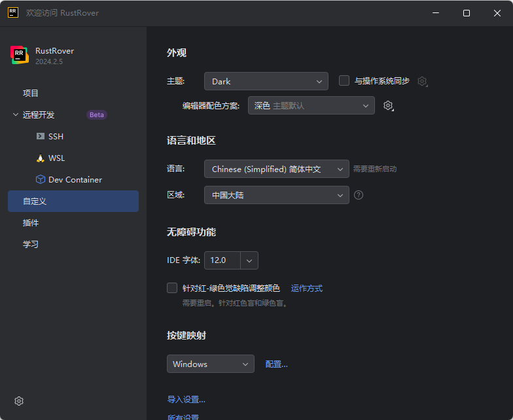Select 项目 in the sidebar

[x=73, y=93]
